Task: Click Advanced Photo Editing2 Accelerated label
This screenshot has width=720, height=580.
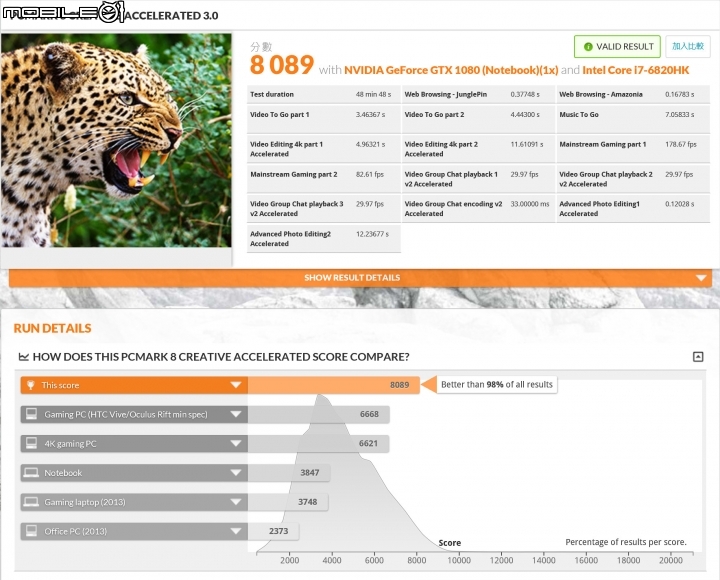Action: pos(290,238)
